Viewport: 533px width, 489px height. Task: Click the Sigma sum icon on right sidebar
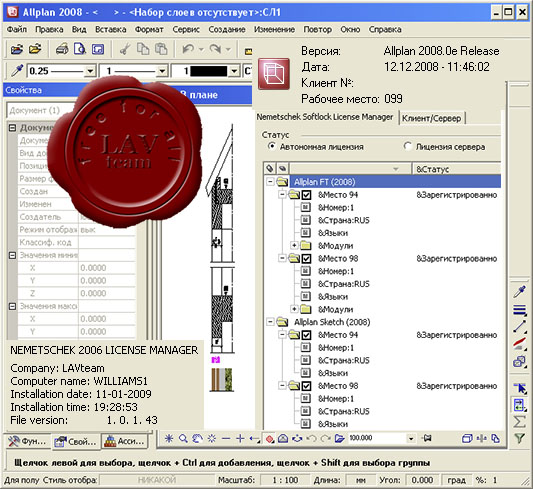(519, 422)
